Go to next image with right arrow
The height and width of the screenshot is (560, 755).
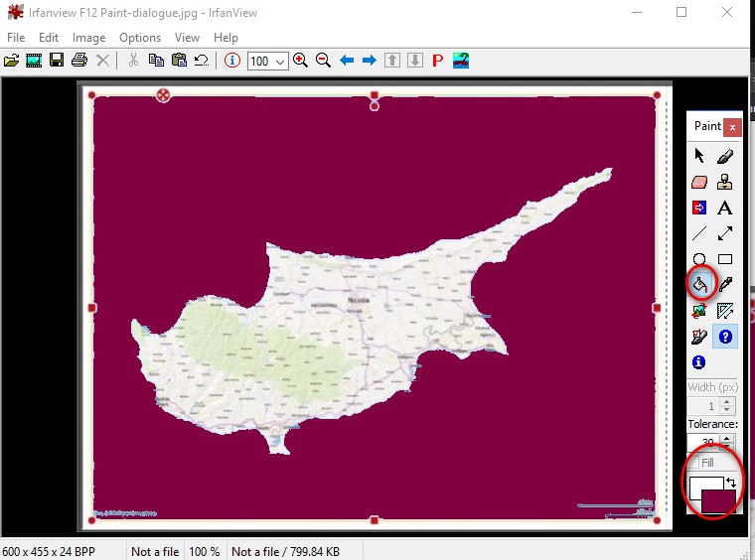tap(369, 61)
